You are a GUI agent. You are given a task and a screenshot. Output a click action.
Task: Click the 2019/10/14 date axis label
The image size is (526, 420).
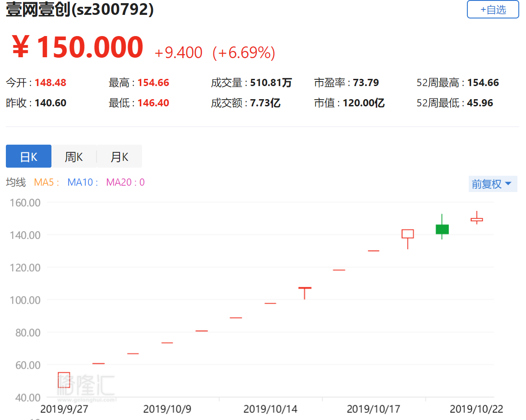tap(270, 409)
